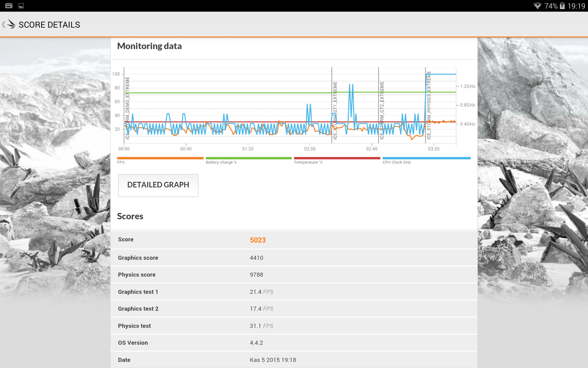Tap the 3DMark logo back icon
Screen dimensions: 588x368
click(11, 24)
